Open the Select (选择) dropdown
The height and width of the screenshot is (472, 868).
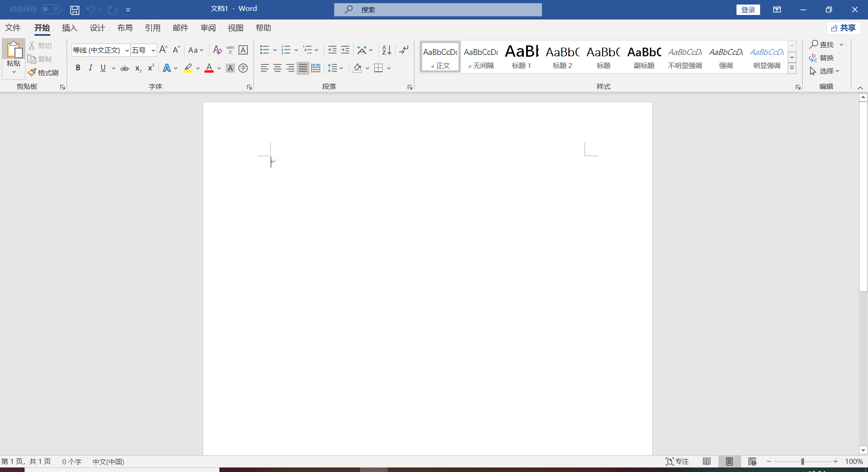pyautogui.click(x=825, y=71)
